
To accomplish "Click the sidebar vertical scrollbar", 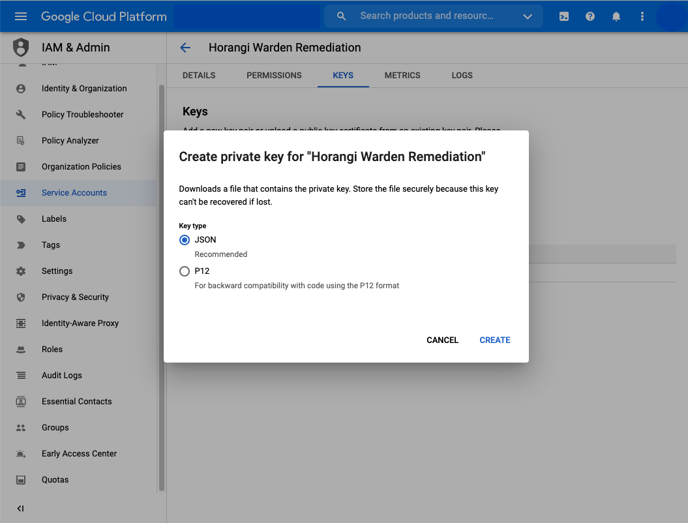I will click(x=161, y=287).
